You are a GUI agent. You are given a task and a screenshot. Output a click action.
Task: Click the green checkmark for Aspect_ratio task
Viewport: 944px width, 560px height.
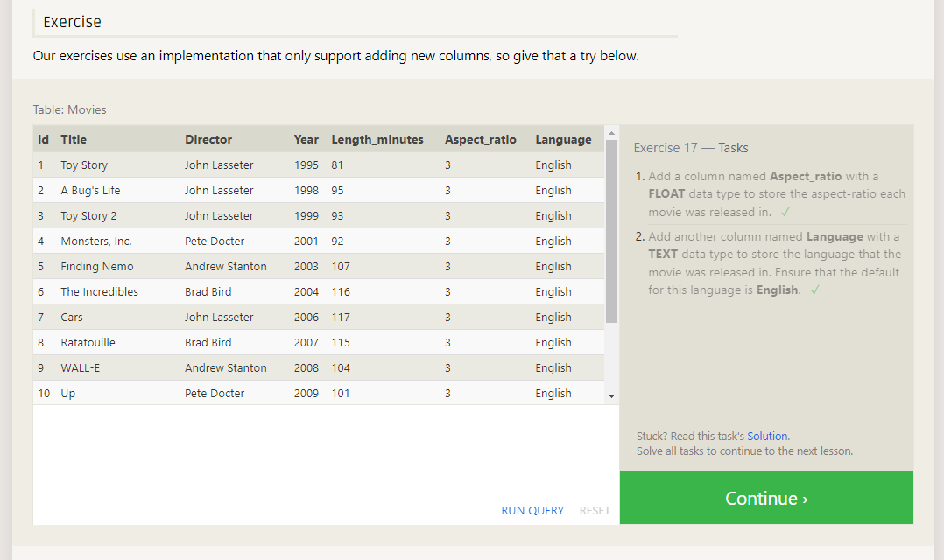pos(785,212)
